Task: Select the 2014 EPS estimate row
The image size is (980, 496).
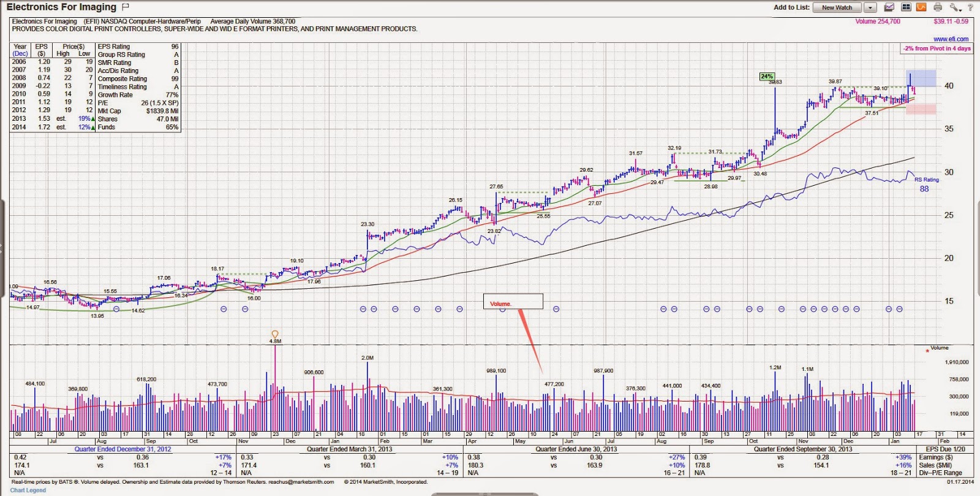Action: [x=53, y=127]
